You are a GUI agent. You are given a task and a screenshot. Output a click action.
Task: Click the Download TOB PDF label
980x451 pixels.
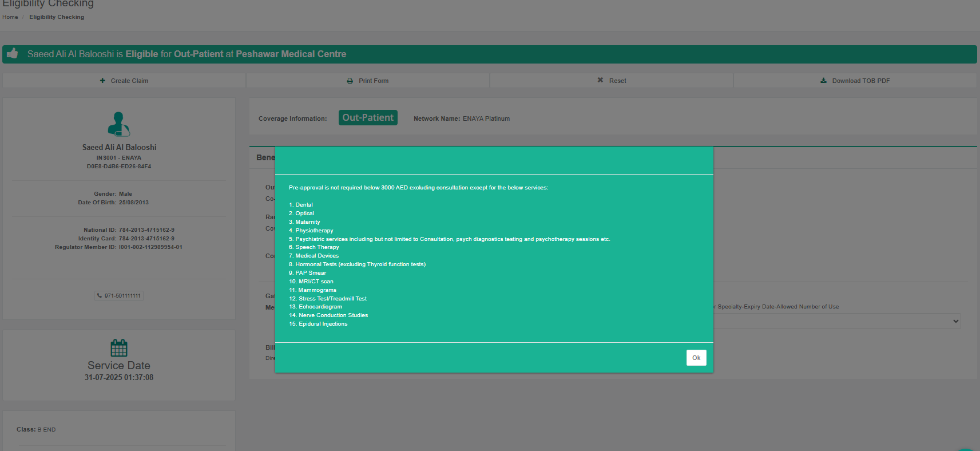pyautogui.click(x=860, y=81)
